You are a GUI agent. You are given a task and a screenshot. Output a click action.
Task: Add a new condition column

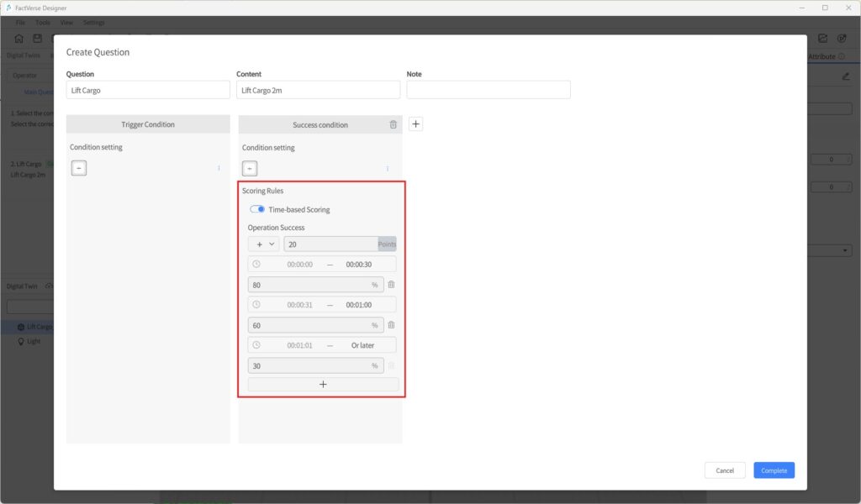click(415, 124)
